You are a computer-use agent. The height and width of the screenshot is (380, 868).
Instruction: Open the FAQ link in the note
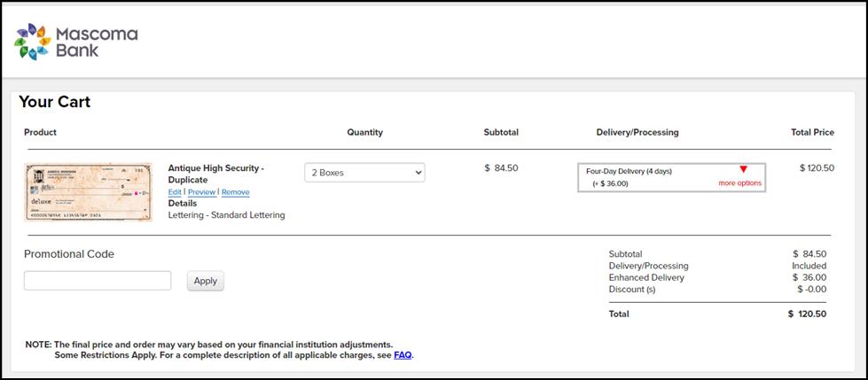pyautogui.click(x=403, y=355)
